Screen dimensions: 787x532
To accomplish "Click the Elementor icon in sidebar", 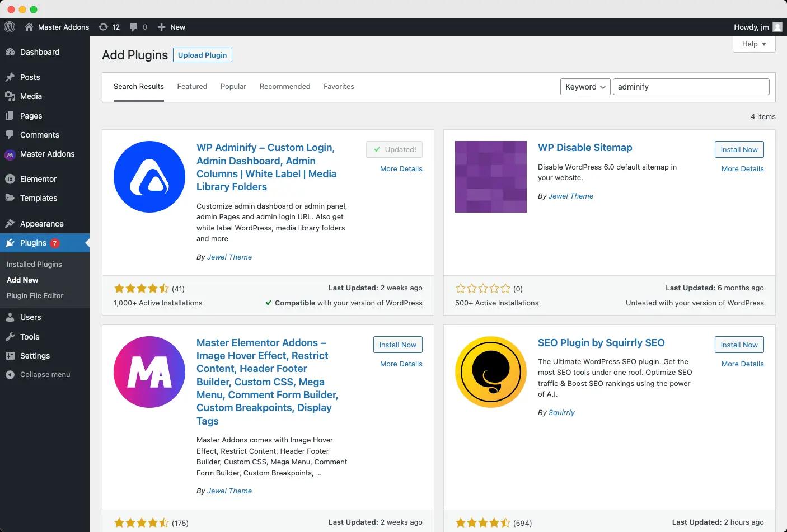I will pyautogui.click(x=10, y=179).
